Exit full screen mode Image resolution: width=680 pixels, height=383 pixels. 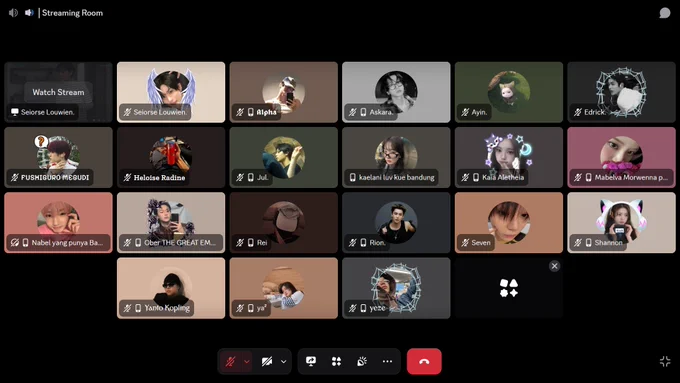click(x=665, y=361)
